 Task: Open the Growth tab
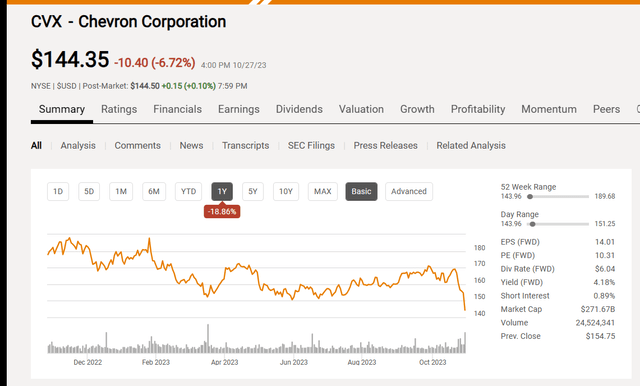coord(417,109)
